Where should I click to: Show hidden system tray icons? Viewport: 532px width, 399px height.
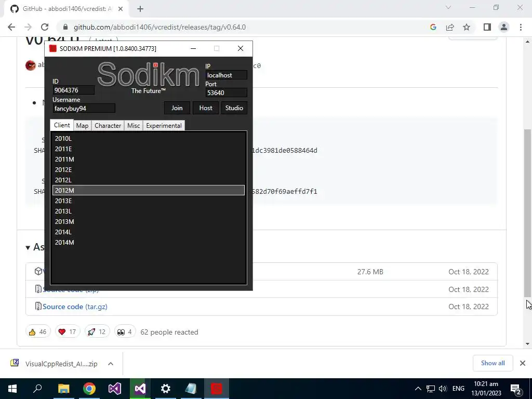[x=418, y=389]
